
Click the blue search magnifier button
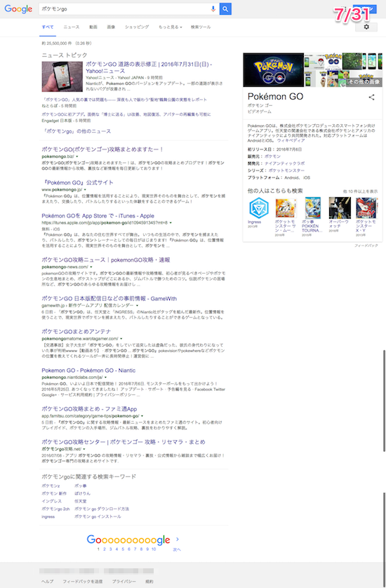click(x=225, y=8)
